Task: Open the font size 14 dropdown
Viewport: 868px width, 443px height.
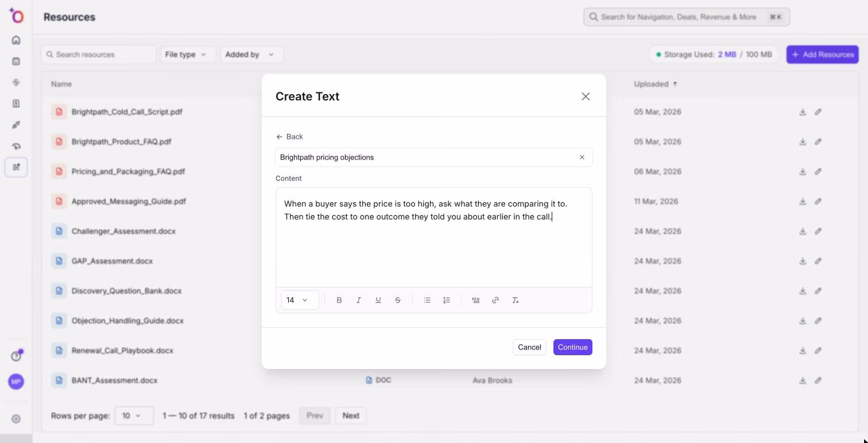Action: tap(300, 300)
